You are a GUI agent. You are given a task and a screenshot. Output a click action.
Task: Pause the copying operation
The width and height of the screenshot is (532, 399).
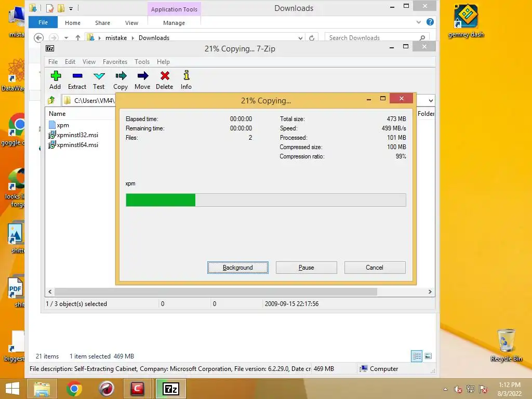(307, 268)
